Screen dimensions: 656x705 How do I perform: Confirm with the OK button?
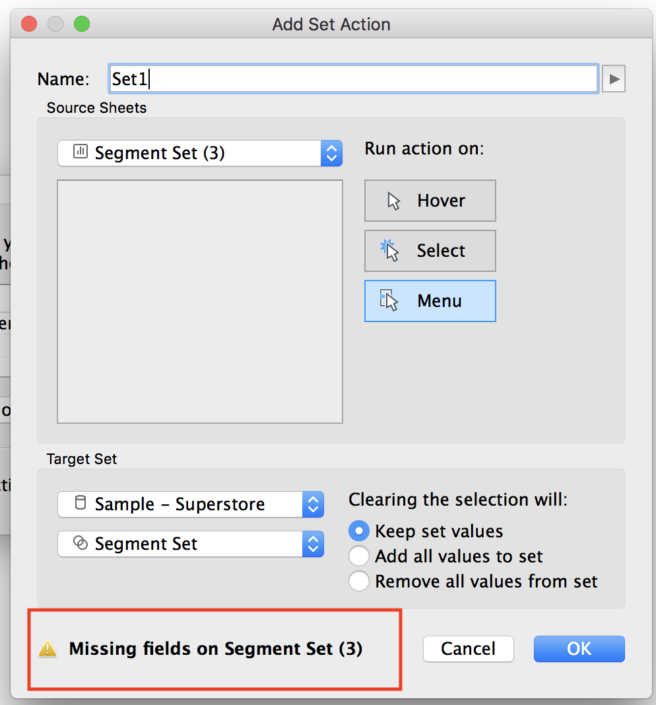[579, 649]
